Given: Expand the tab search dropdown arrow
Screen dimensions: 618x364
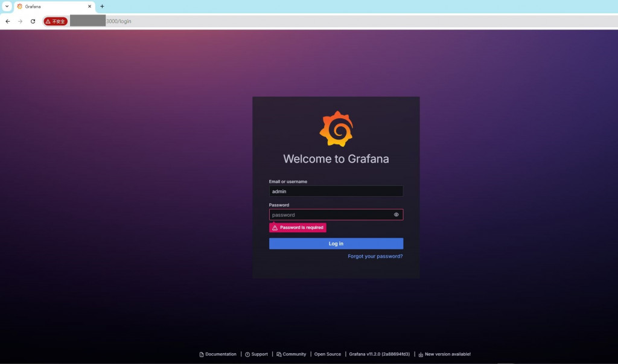Looking at the screenshot, I should 7,6.
